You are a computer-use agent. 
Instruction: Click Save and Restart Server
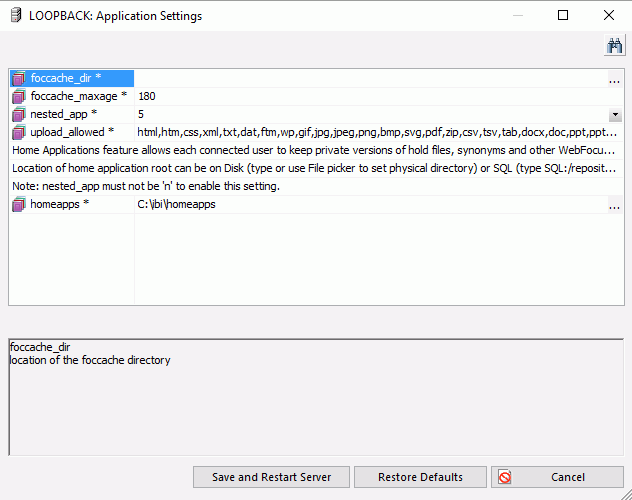click(271, 477)
